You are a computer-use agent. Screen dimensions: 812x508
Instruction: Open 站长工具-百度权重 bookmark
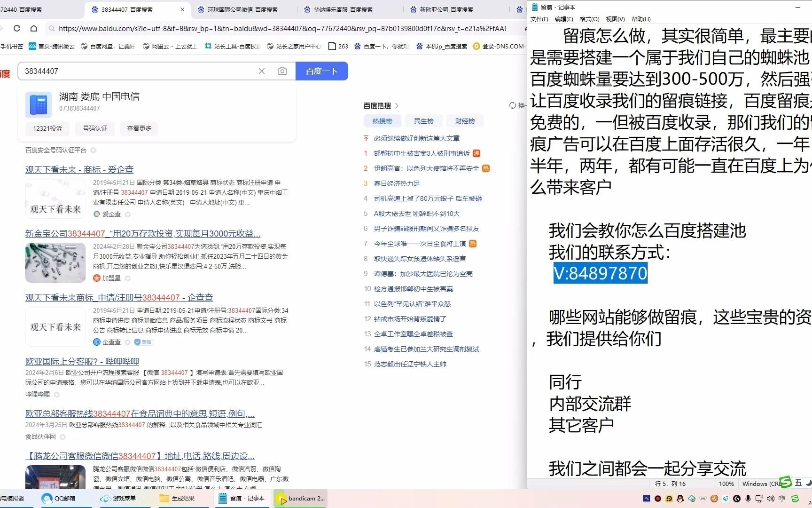[x=232, y=46]
